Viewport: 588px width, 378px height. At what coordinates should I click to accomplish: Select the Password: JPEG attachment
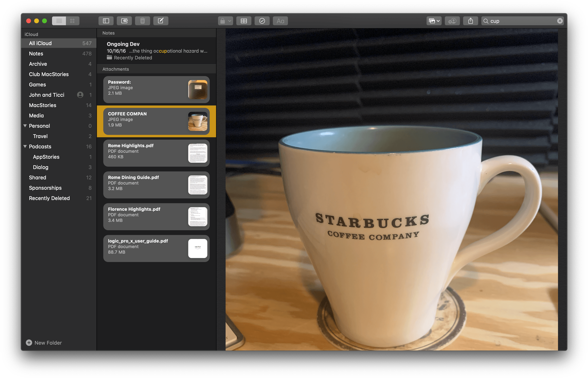(x=156, y=89)
